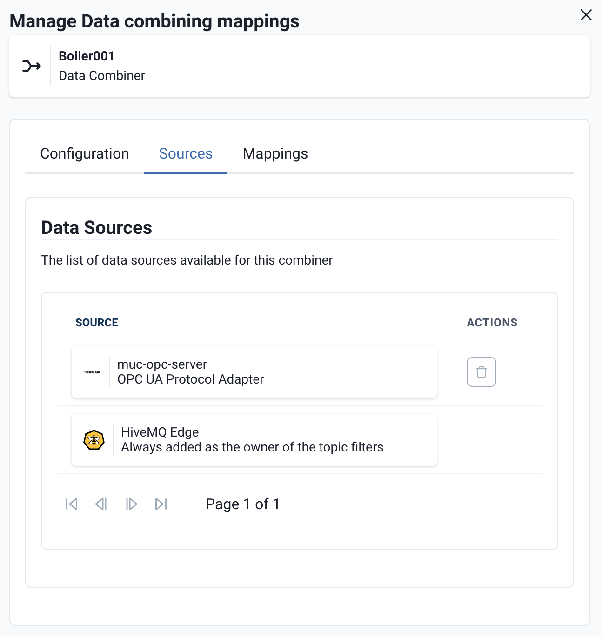Click the muc-opc-server adapter logo
The image size is (602, 636).
pos(93,372)
